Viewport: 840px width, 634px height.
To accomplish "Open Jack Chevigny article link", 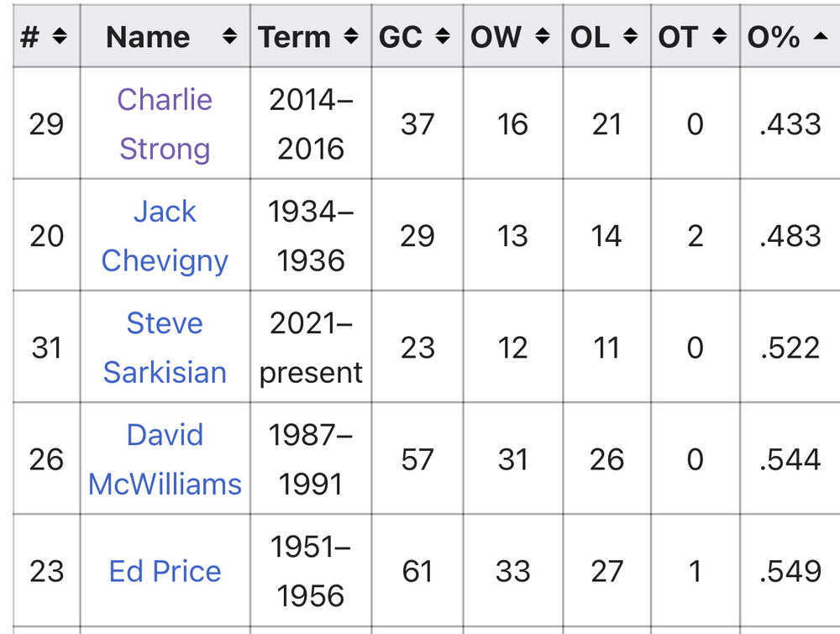I will pyautogui.click(x=165, y=235).
